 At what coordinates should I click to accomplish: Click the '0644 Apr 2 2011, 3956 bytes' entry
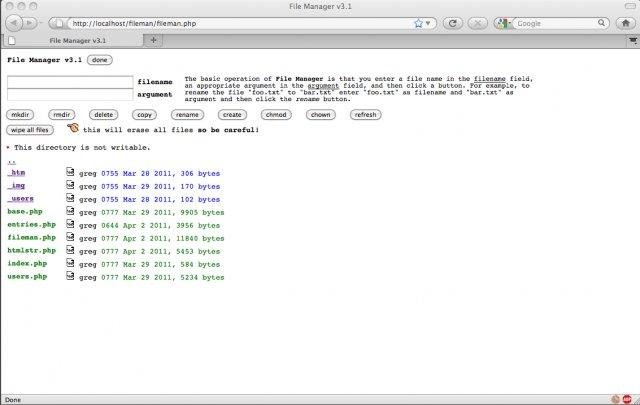(161, 225)
